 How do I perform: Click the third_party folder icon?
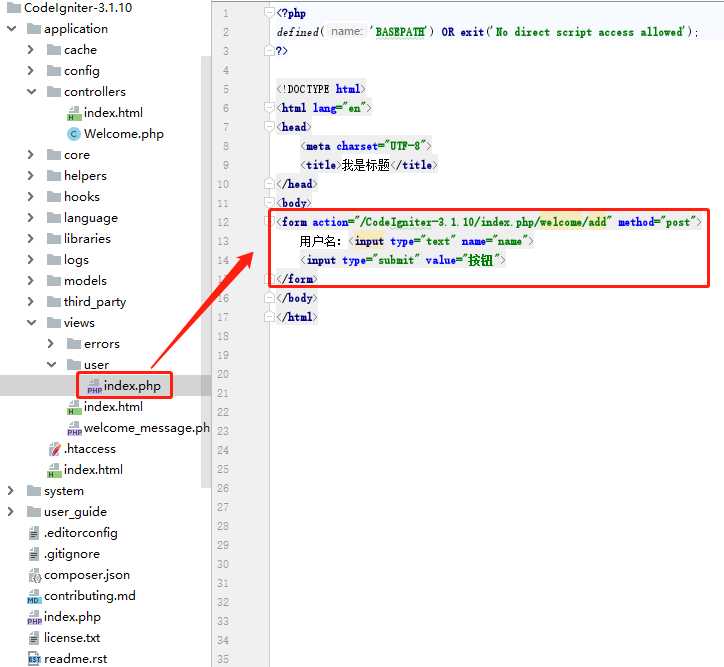[x=54, y=301]
